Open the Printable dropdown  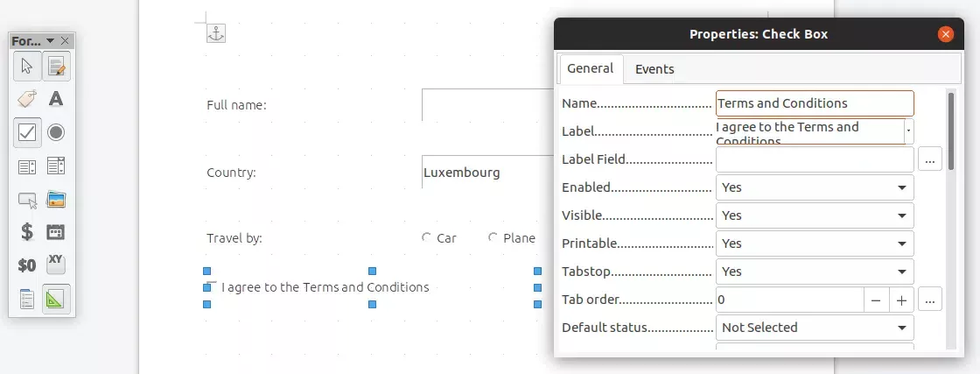coord(814,243)
